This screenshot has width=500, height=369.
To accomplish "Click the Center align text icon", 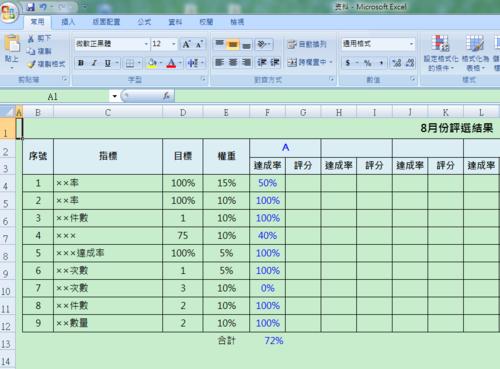I will pyautogui.click(x=233, y=62).
